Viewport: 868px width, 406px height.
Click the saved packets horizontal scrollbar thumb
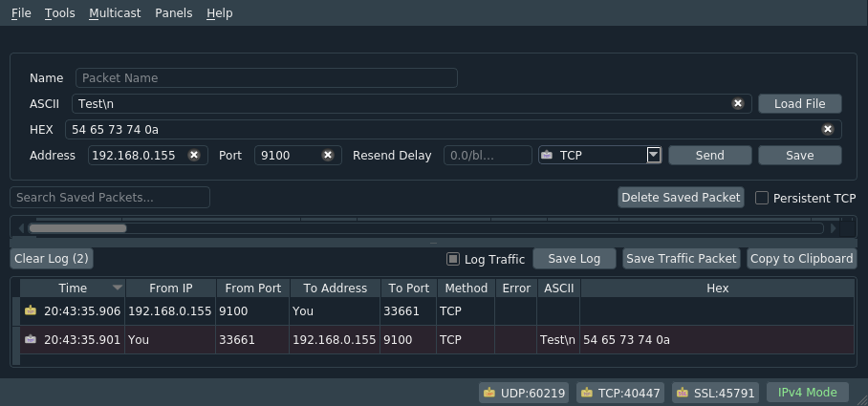pos(77,228)
